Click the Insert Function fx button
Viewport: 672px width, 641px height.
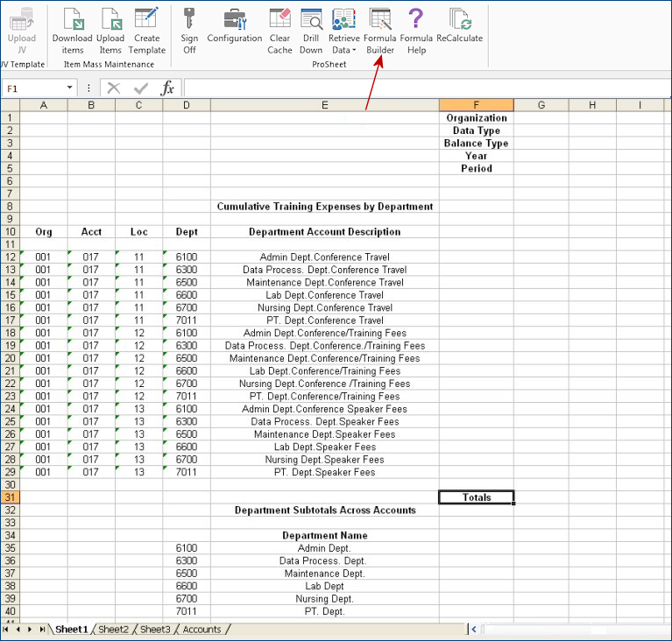coord(167,88)
